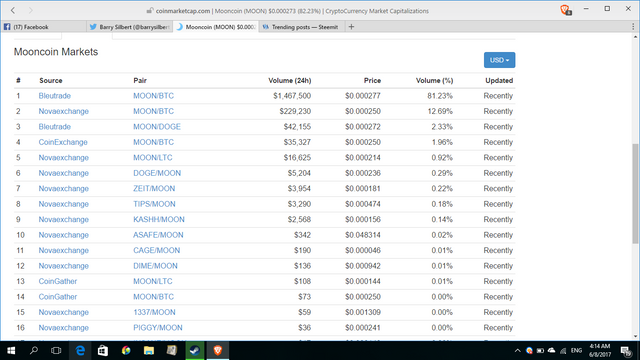Screen dimensions: 640x360
Task: Open the network tray icon
Action: [563, 351]
